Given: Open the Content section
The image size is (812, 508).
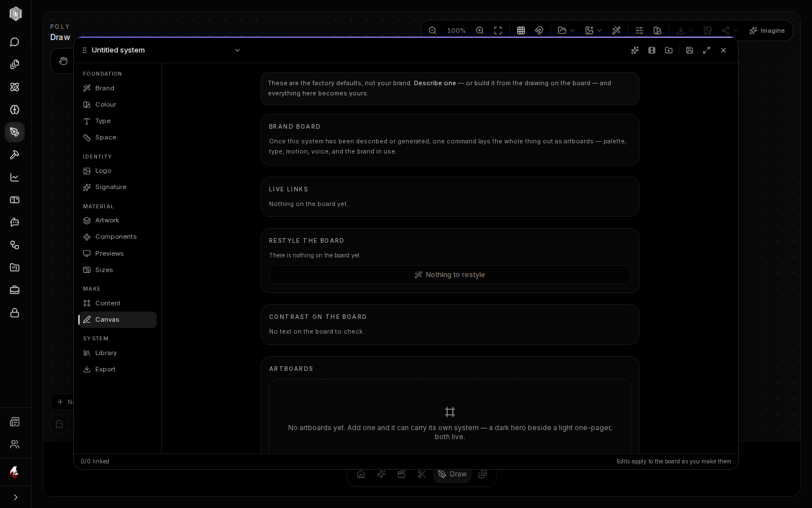Looking at the screenshot, I should point(118,303).
